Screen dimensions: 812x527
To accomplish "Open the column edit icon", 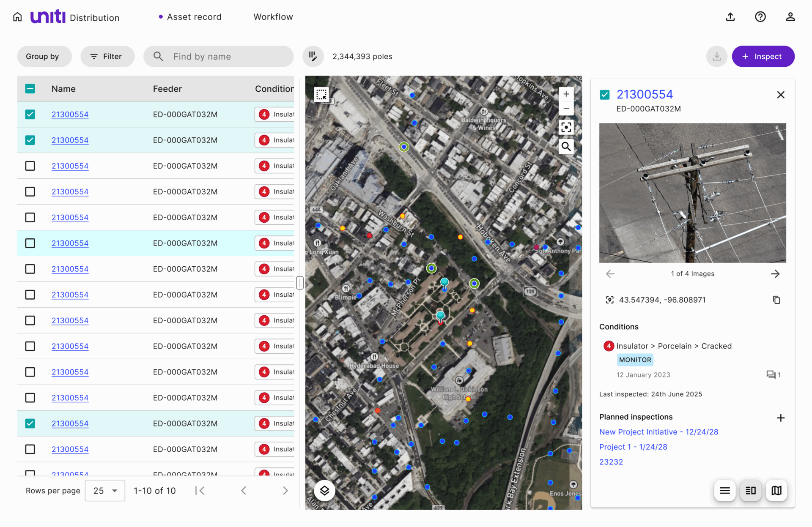I will pos(313,57).
